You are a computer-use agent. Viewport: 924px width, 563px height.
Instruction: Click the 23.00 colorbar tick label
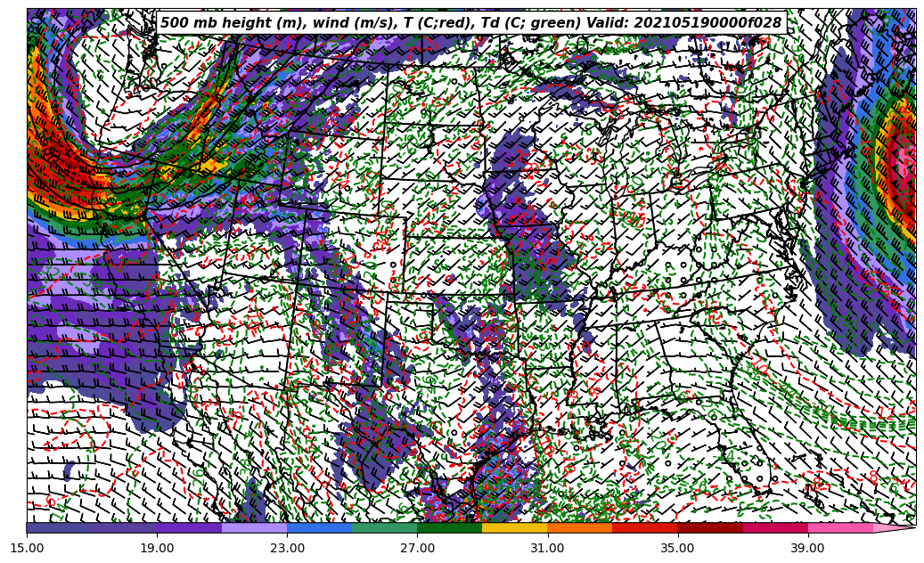(287, 548)
